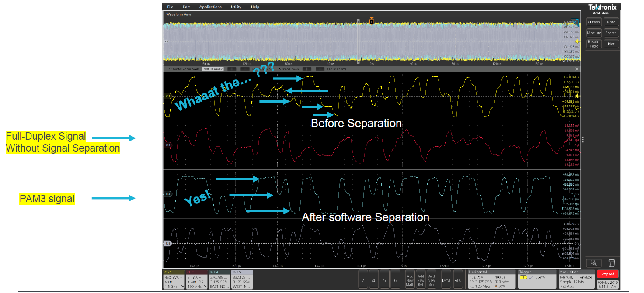Select the C3 channel handle

pos(168,145)
